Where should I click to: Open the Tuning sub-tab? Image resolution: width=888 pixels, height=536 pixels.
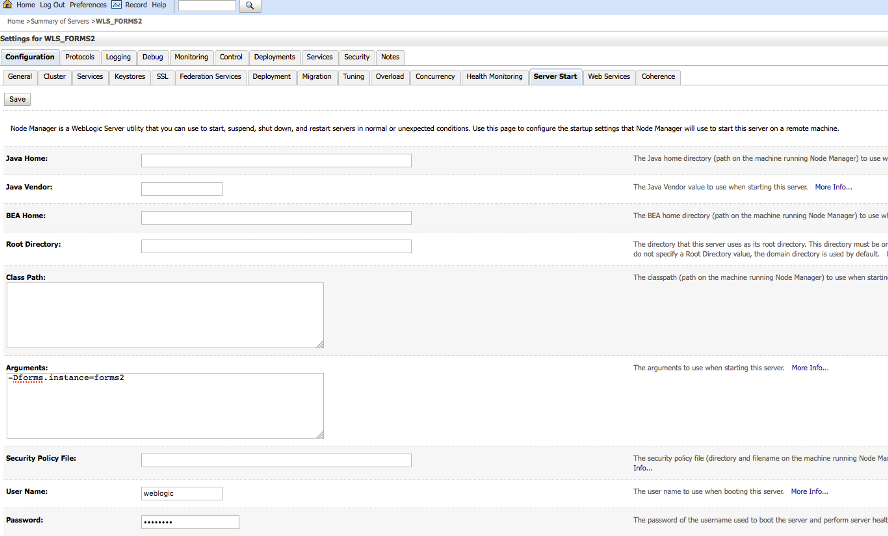(353, 77)
